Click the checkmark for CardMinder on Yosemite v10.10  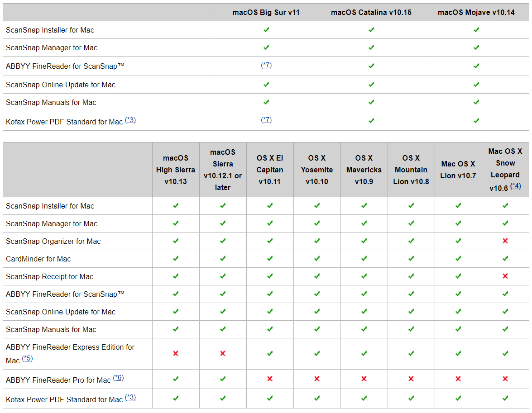point(317,259)
